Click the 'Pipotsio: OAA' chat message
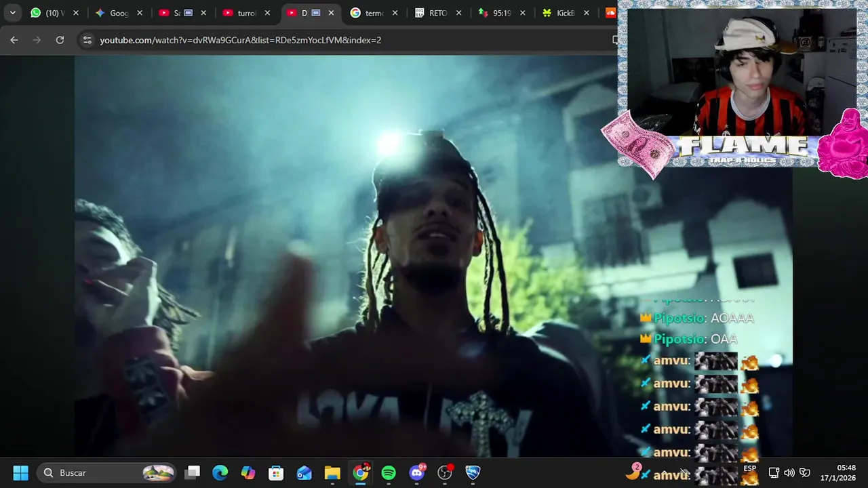 pos(688,339)
